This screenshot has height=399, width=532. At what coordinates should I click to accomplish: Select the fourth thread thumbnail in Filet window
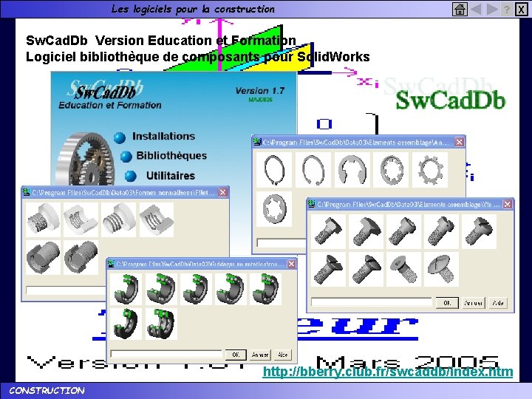pos(157,220)
